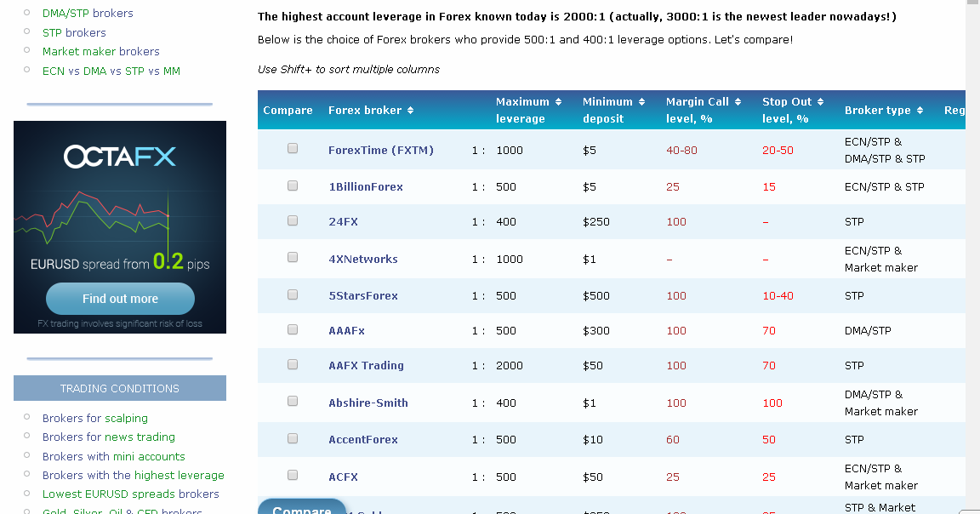Click AccentForex margin call value 60
This screenshot has width=980, height=514.
coord(673,440)
